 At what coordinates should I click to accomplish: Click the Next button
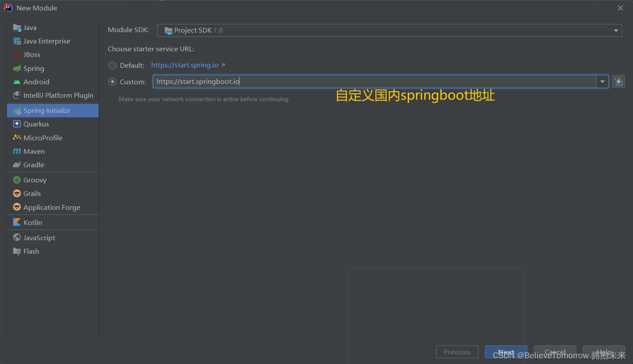click(x=506, y=352)
